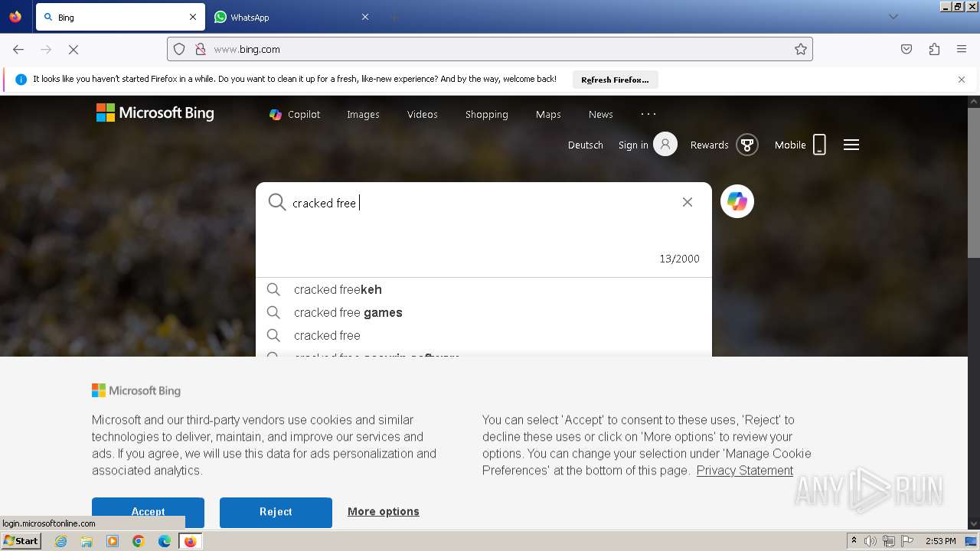
Task: Click the connection lock icon in address bar
Action: pyautogui.click(x=201, y=49)
